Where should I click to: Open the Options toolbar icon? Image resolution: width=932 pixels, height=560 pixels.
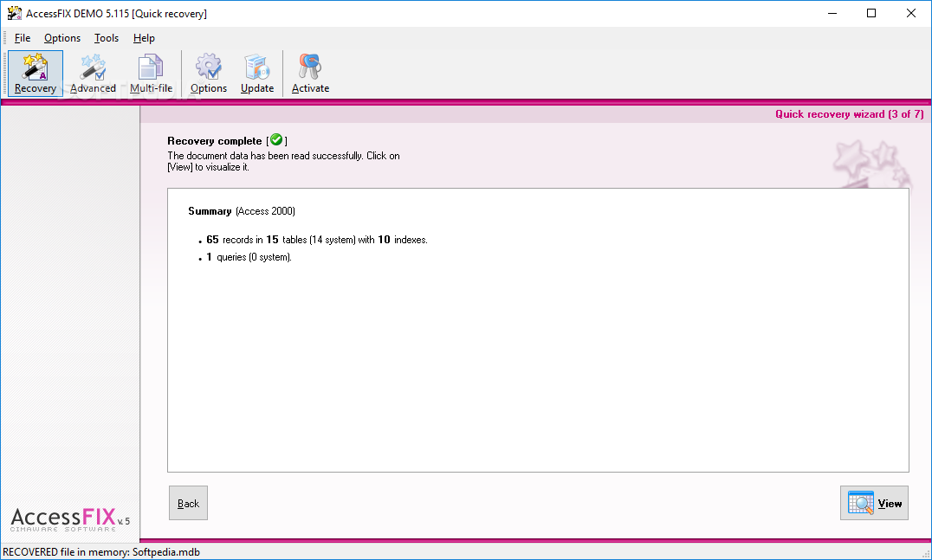tap(209, 73)
